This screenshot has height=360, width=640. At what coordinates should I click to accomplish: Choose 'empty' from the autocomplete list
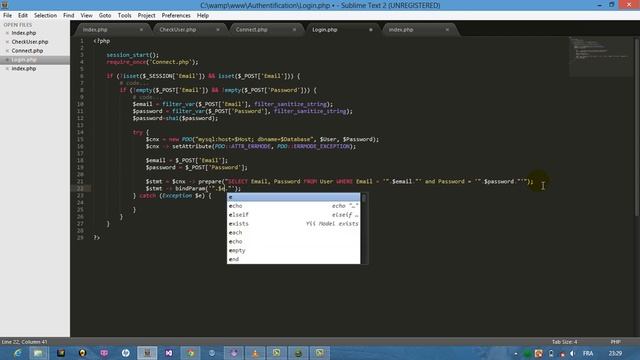pos(293,251)
